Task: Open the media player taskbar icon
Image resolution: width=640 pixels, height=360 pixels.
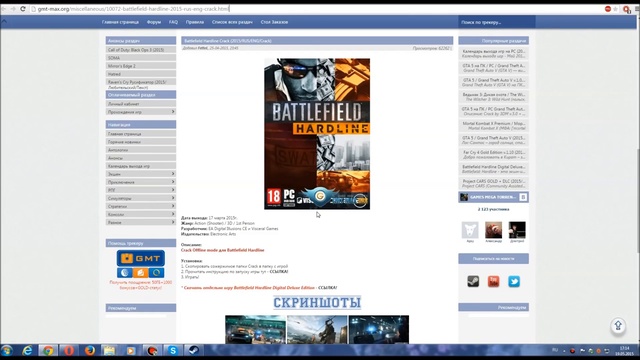Action: (x=131, y=350)
